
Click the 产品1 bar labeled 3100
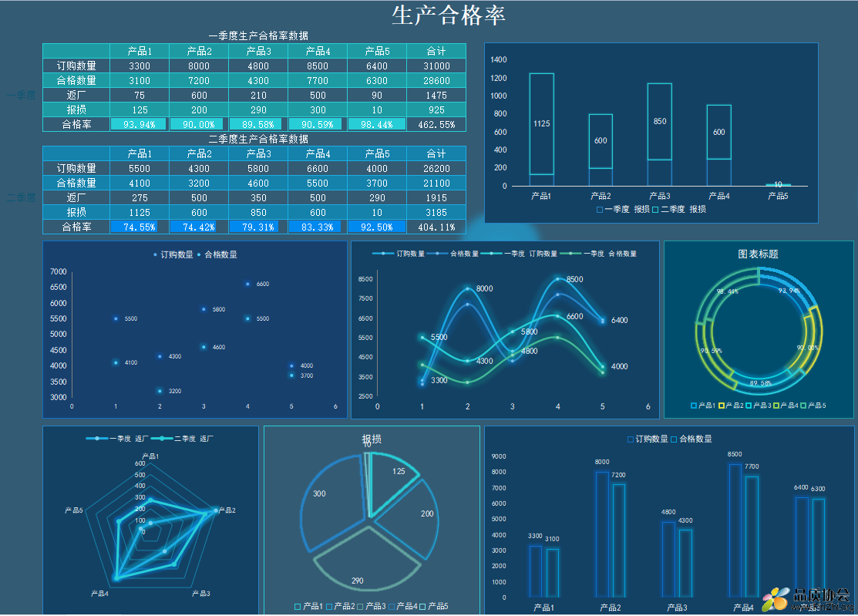pyautogui.click(x=552, y=573)
